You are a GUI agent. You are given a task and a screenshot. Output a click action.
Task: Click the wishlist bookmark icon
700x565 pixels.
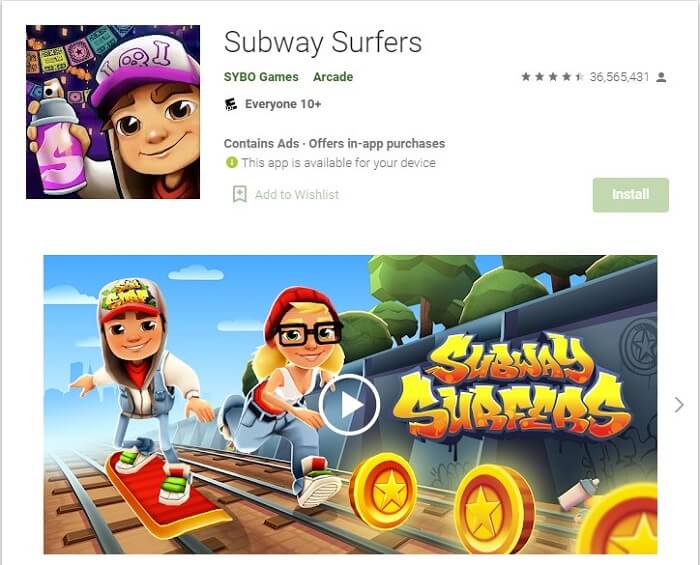click(240, 194)
